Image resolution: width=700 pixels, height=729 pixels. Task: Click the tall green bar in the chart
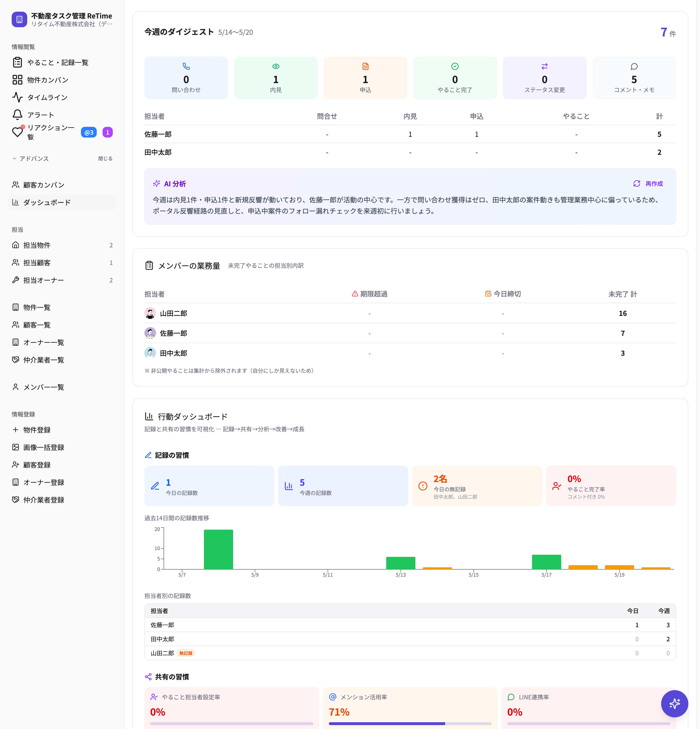point(218,549)
